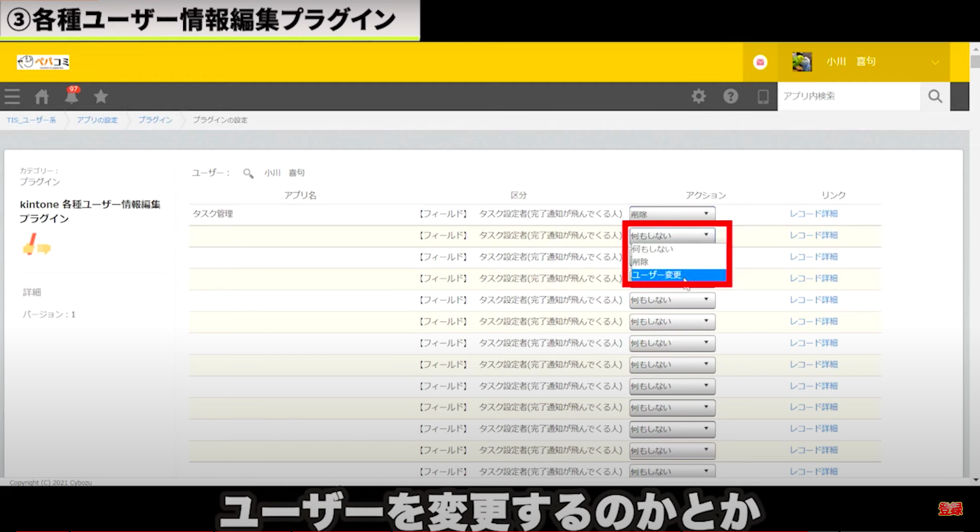The image size is (980, 532).
Task: Click the favorites star icon
Action: (x=101, y=97)
